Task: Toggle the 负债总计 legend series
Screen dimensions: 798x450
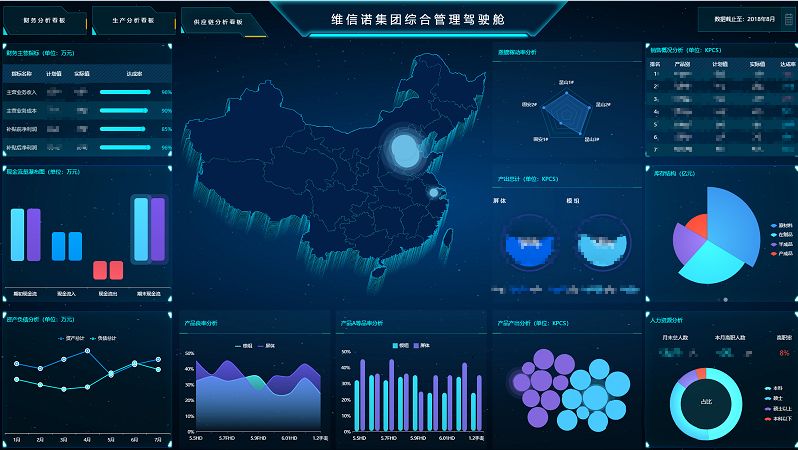Action: [x=103, y=338]
